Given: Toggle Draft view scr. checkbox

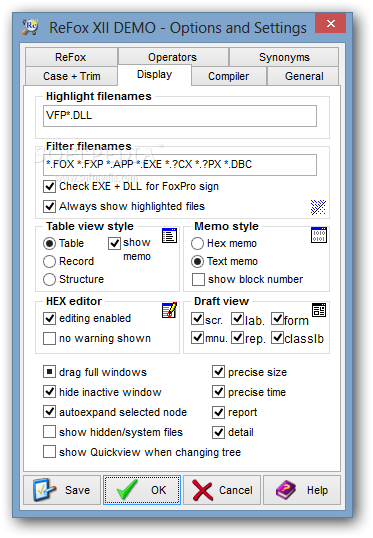Looking at the screenshot, I should coord(198,319).
